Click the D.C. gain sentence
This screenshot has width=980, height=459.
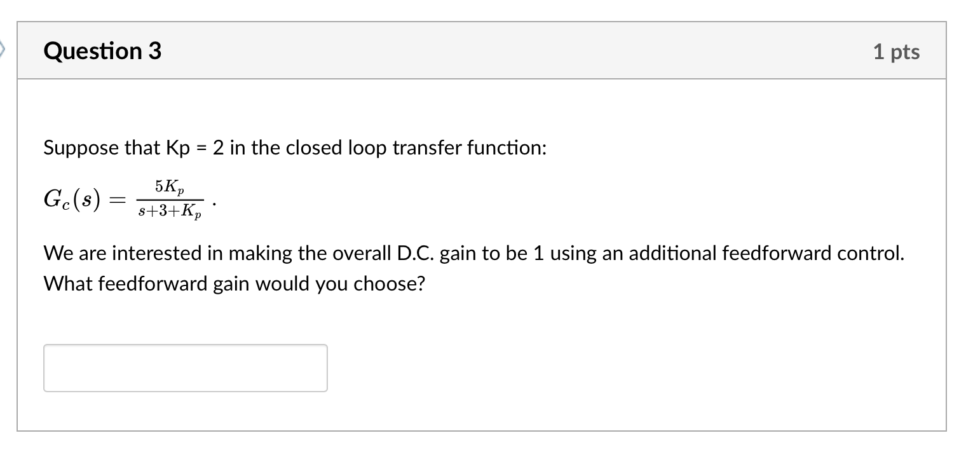click(x=473, y=253)
